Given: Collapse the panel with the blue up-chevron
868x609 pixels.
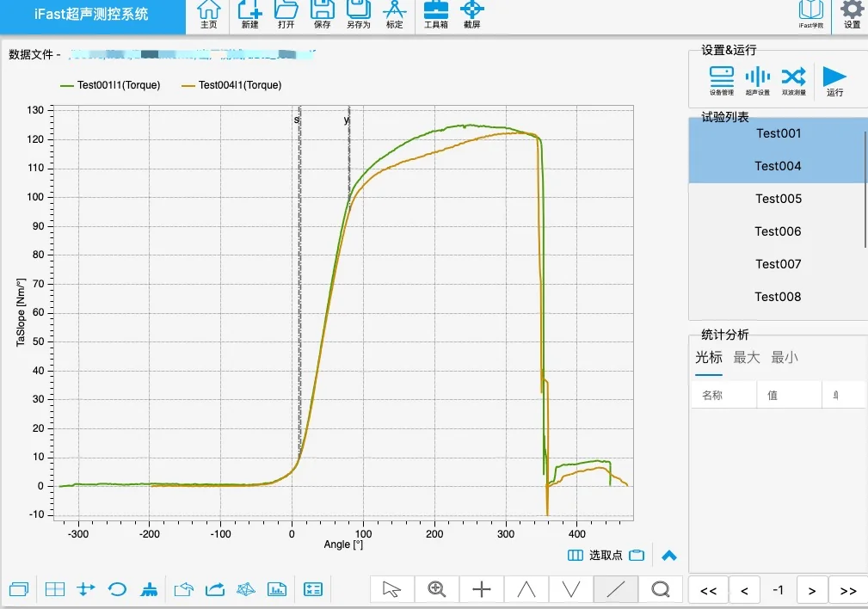Looking at the screenshot, I should [669, 556].
